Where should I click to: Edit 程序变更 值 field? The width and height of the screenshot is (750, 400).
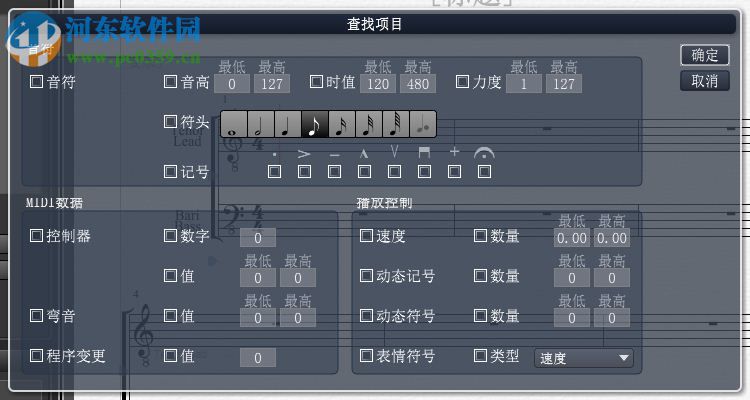(x=258, y=358)
